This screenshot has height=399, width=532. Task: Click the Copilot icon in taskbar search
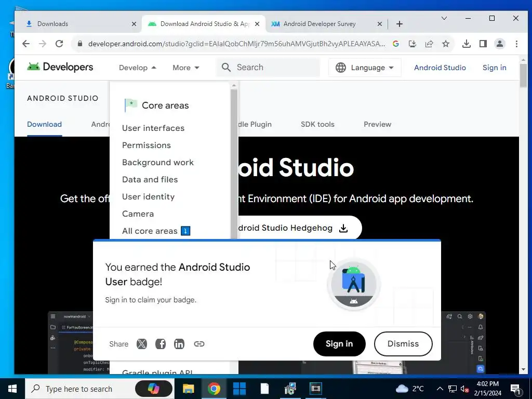click(154, 389)
